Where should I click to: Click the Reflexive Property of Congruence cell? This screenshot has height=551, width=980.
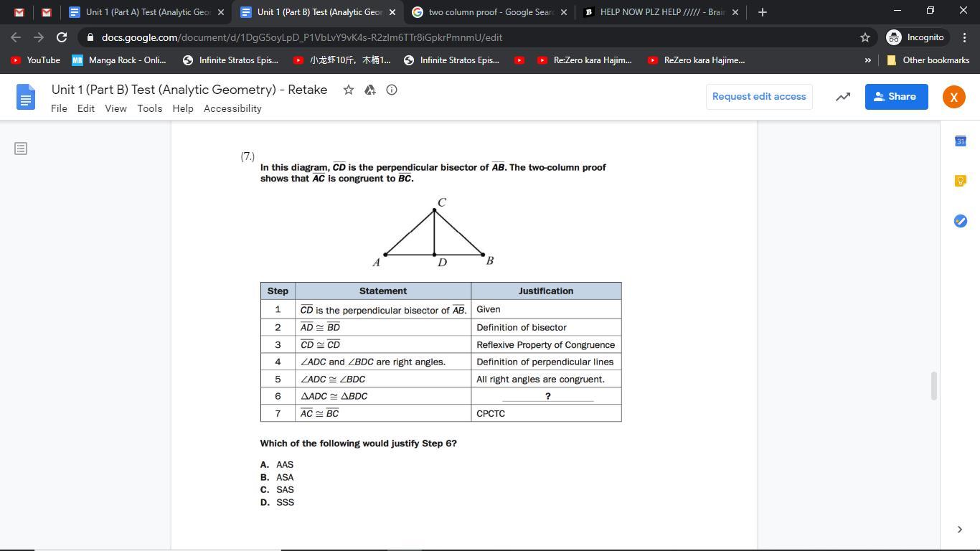coord(546,344)
